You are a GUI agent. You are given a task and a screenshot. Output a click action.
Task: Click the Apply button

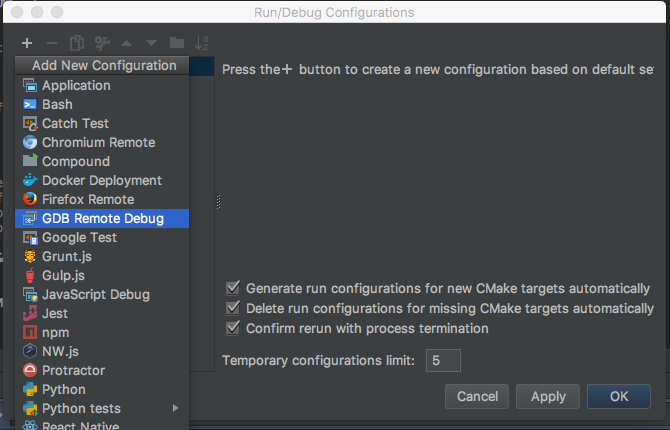548,396
